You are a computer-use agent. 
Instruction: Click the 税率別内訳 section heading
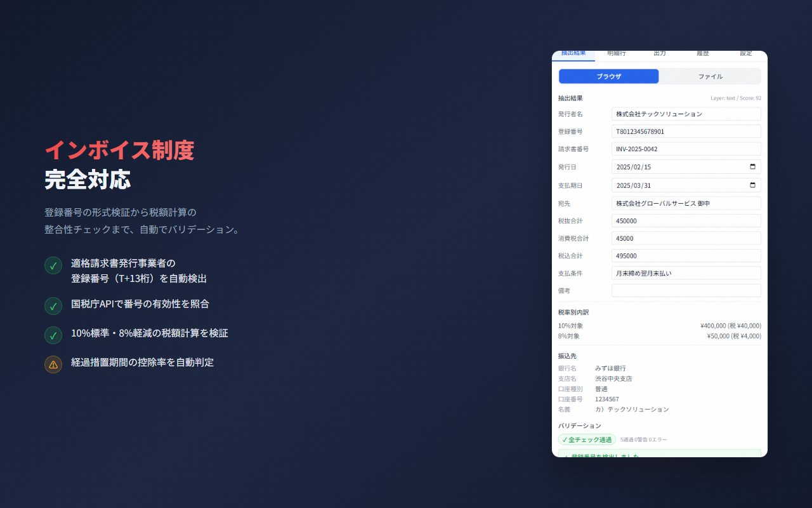tap(573, 312)
